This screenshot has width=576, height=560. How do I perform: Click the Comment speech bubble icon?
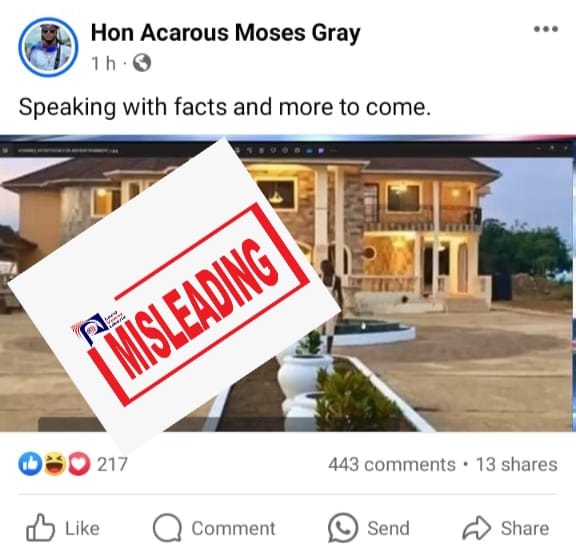point(167,528)
